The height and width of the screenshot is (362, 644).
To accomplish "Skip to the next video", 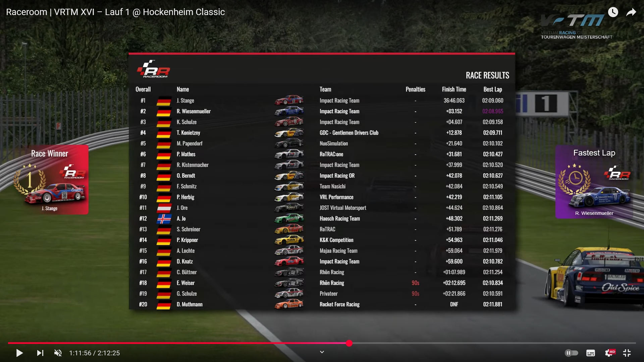I will [x=40, y=353].
